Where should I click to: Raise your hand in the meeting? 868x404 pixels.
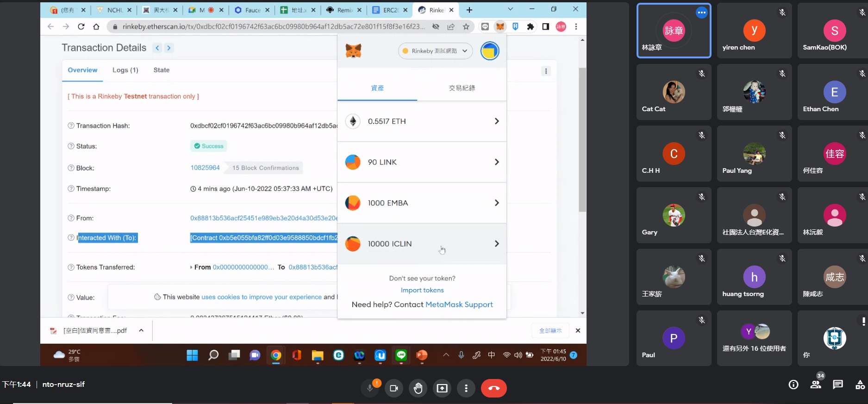point(418,388)
